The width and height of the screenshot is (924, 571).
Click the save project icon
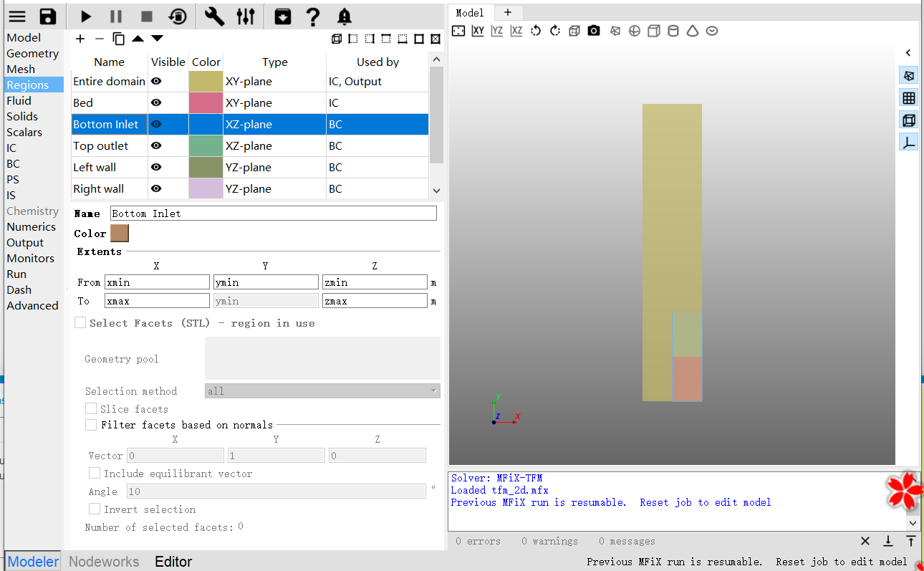click(48, 16)
